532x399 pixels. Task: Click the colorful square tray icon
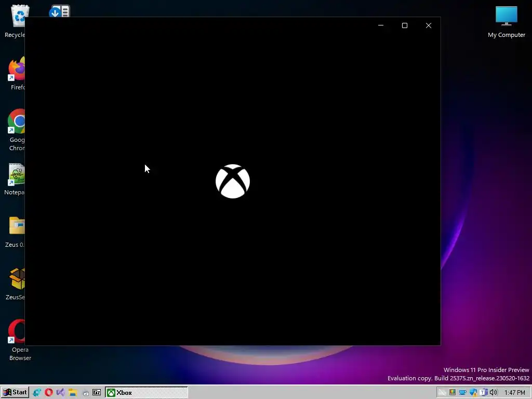[x=453, y=393]
